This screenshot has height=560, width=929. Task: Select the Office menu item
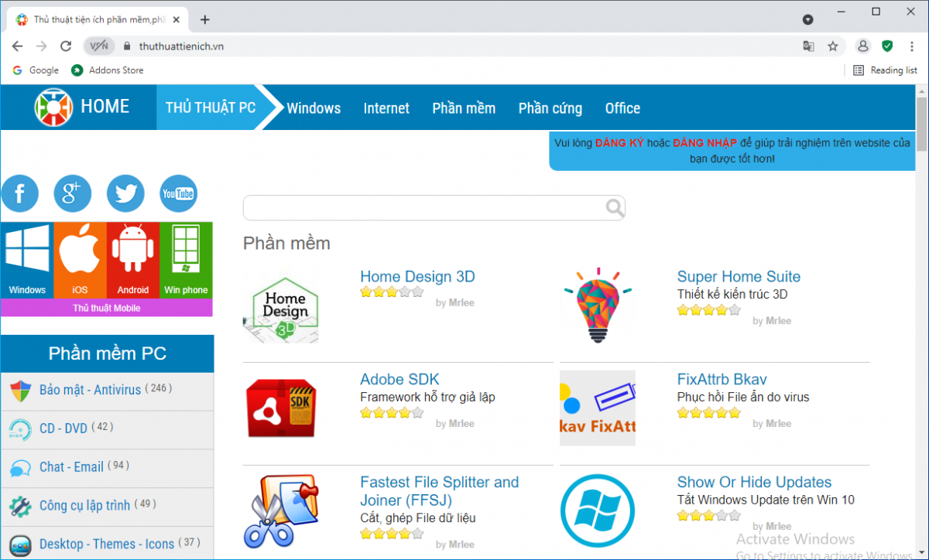622,108
